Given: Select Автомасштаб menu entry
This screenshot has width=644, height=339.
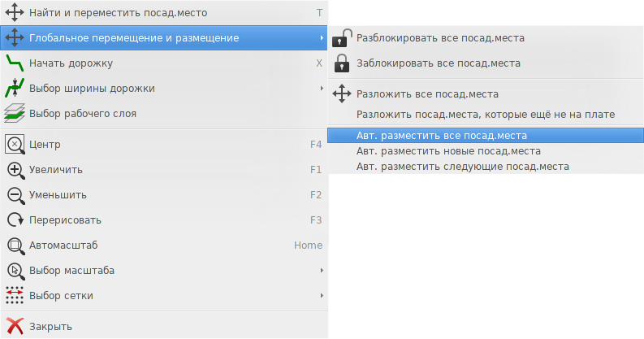Looking at the screenshot, I should point(164,246).
